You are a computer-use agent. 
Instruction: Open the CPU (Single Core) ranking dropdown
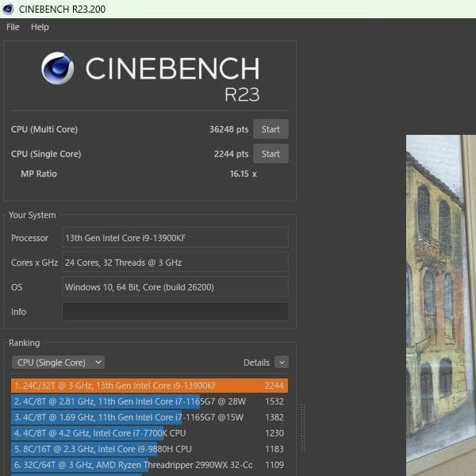[x=58, y=363]
